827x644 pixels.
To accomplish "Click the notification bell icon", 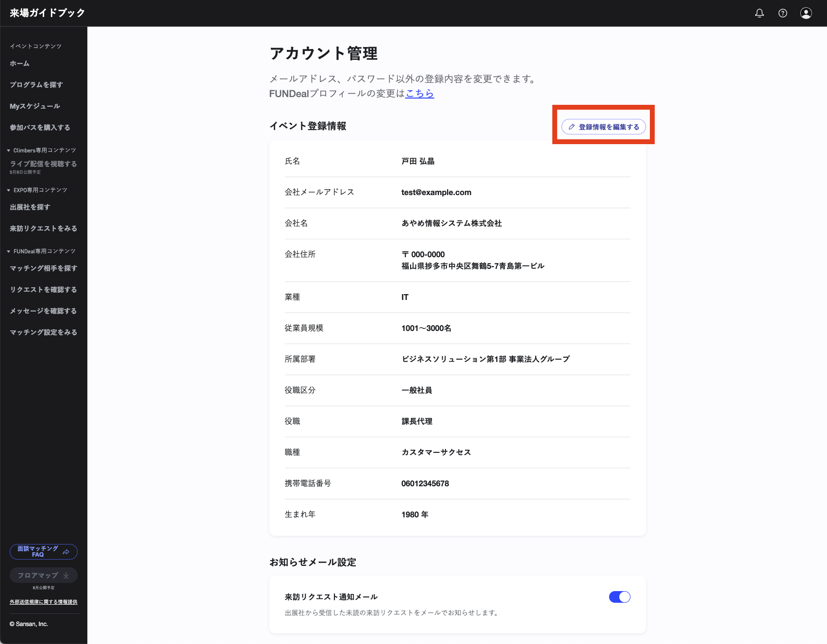I will [760, 13].
